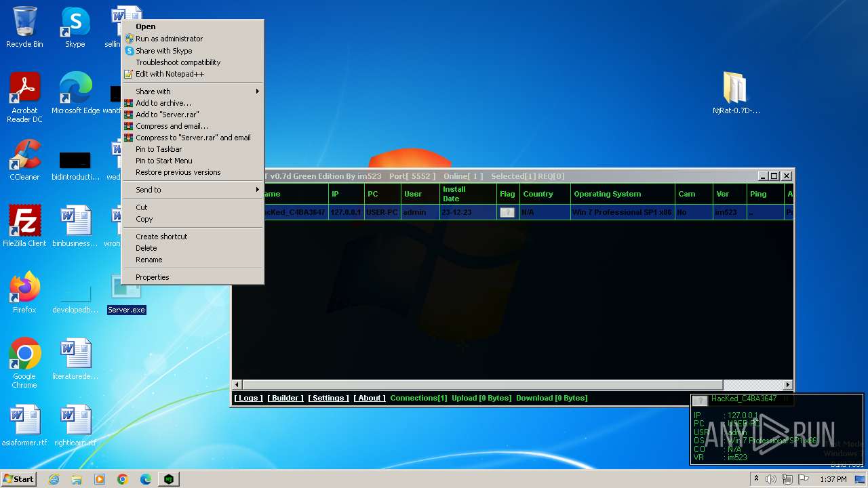
Task: Click Internet Explorer taskbar icon
Action: click(x=54, y=479)
